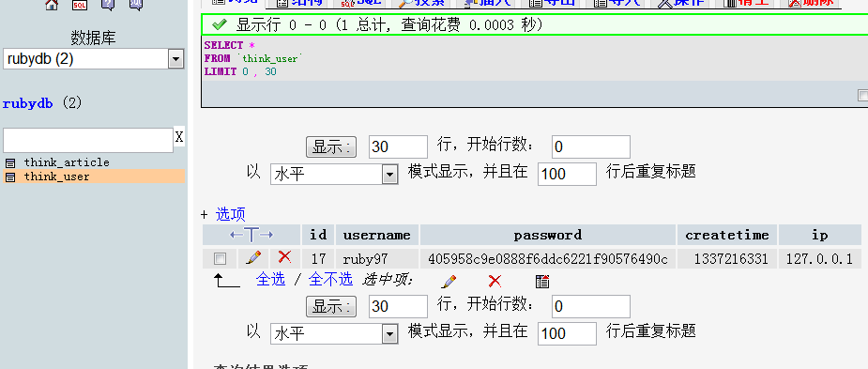The width and height of the screenshot is (868, 369).
Task: Click the upper 显示 button
Action: tap(331, 146)
